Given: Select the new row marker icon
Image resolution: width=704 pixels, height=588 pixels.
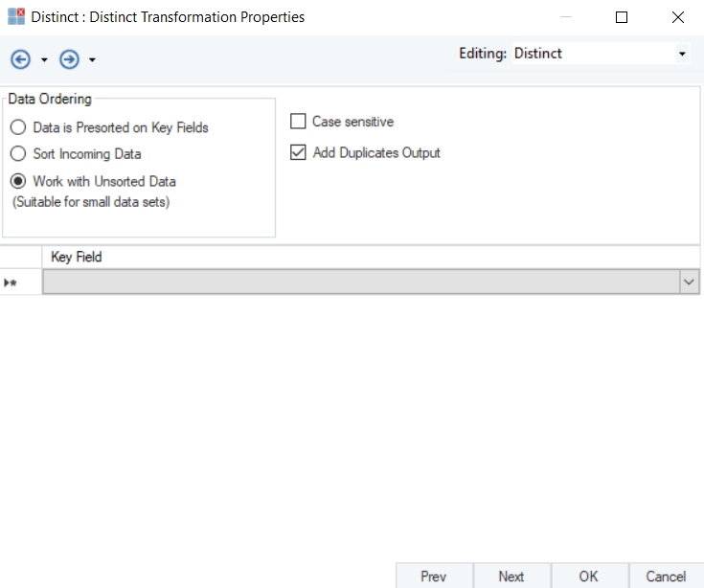Looking at the screenshot, I should point(11,283).
